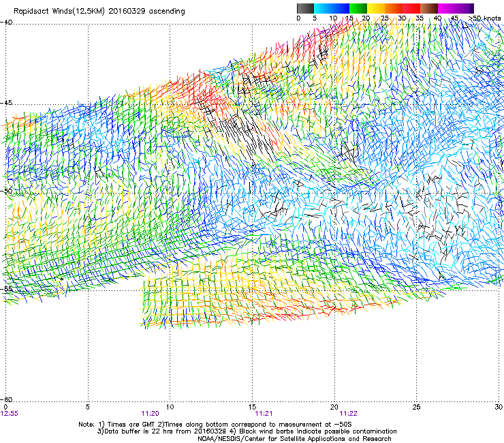Click the -40 latitude axis label
This screenshot has width=504, height=443.
tap(6, 22)
